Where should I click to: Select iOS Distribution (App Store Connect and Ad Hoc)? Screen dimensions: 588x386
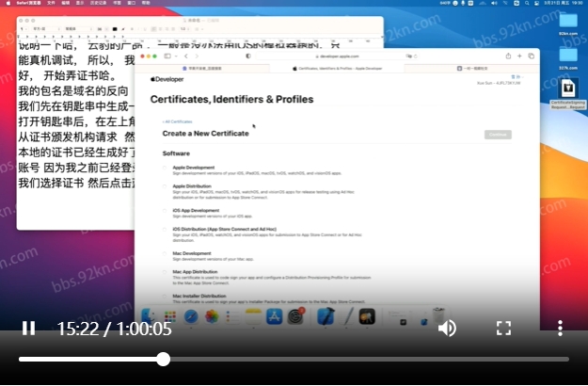pyautogui.click(x=165, y=229)
